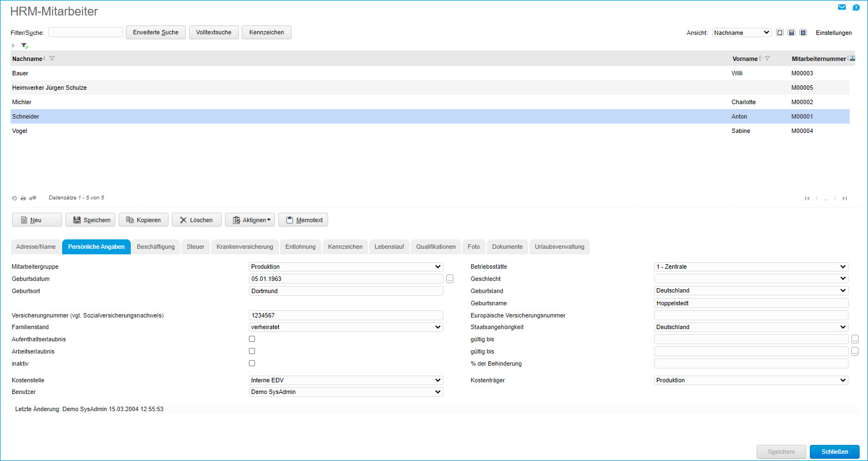
Task: Open the Kostenstelle dropdown
Action: pos(346,380)
